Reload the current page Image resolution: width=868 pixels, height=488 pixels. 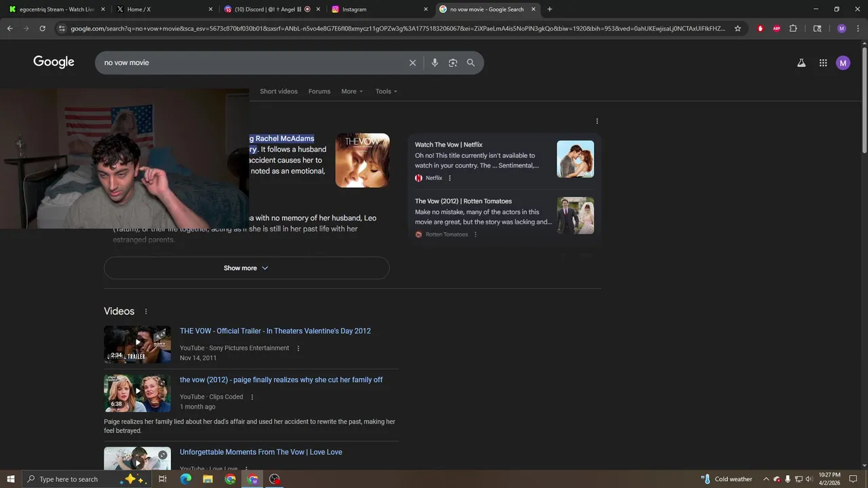[42, 28]
